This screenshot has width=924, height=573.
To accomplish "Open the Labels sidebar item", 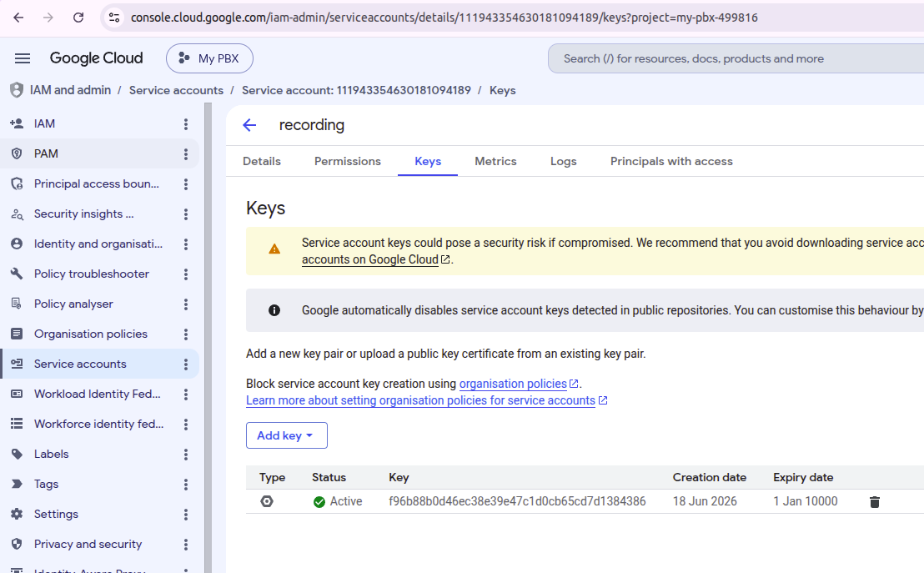I will (x=51, y=454).
